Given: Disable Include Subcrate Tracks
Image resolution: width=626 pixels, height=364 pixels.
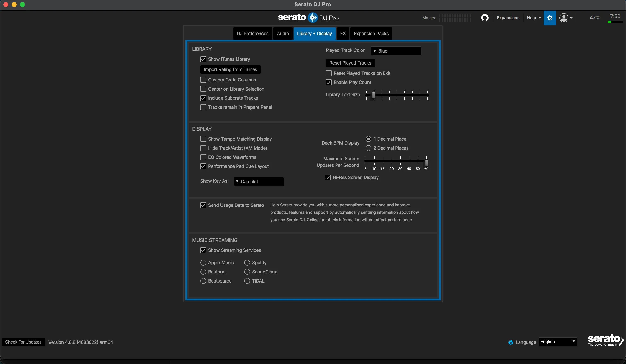Looking at the screenshot, I should pyautogui.click(x=203, y=98).
